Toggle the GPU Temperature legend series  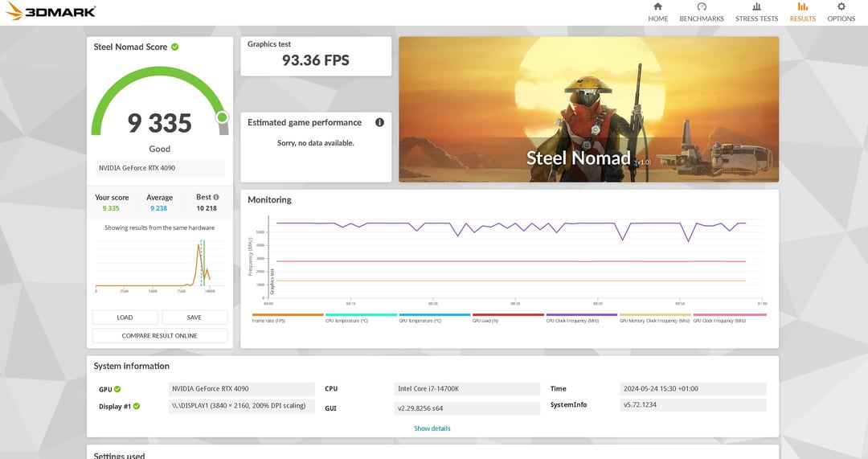pyautogui.click(x=435, y=318)
